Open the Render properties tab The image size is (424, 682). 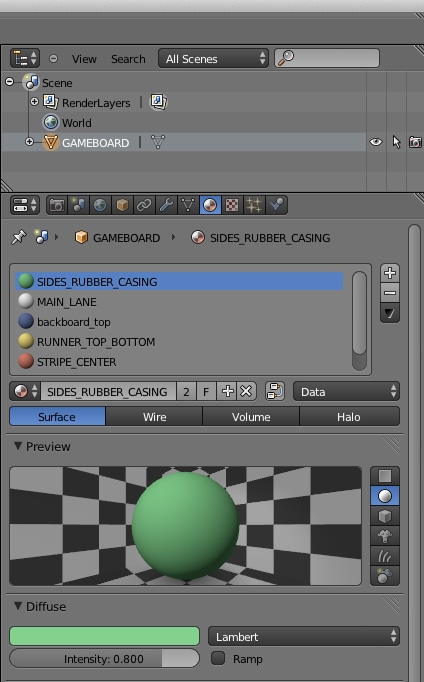point(57,205)
